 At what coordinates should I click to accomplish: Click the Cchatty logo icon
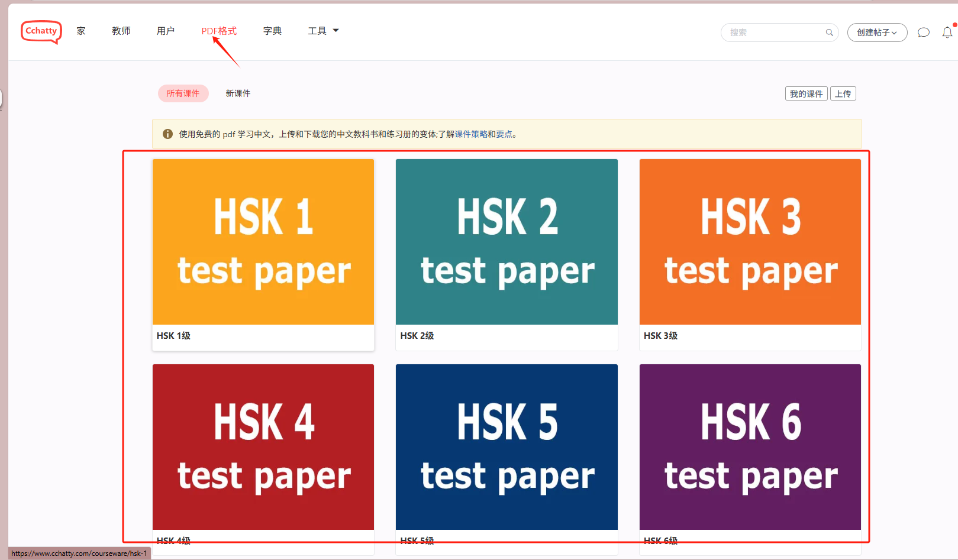click(x=41, y=31)
